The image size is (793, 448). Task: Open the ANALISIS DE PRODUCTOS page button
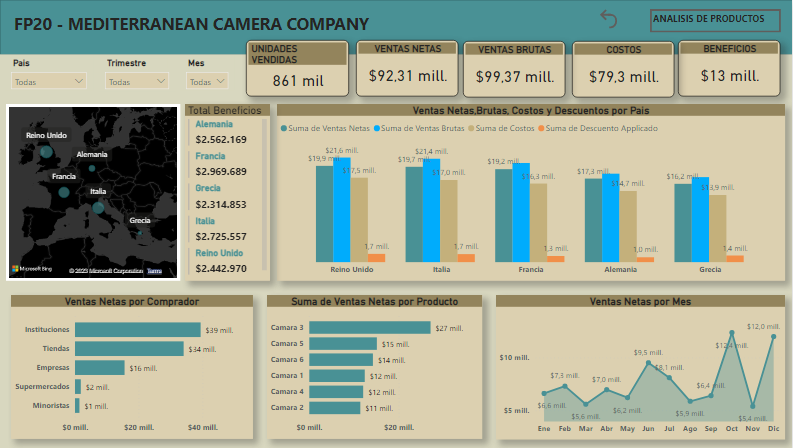pyautogui.click(x=714, y=19)
